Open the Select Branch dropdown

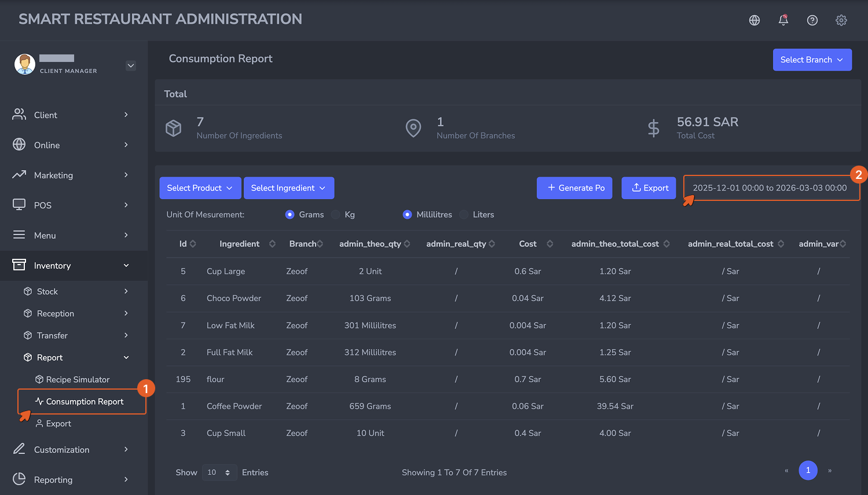(x=812, y=60)
